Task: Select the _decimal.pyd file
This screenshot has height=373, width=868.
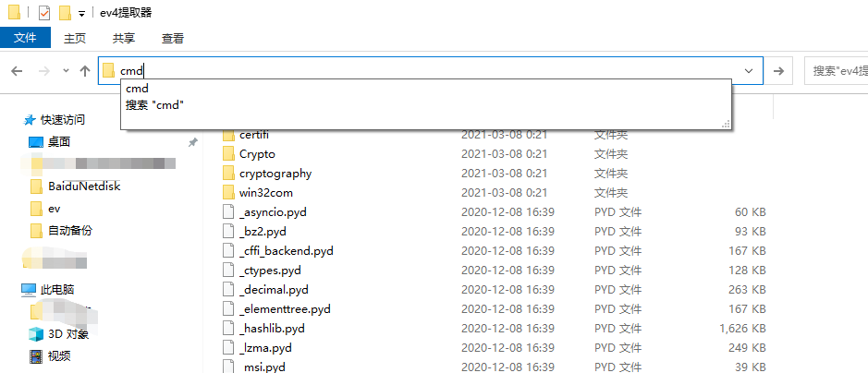Action: tap(274, 290)
